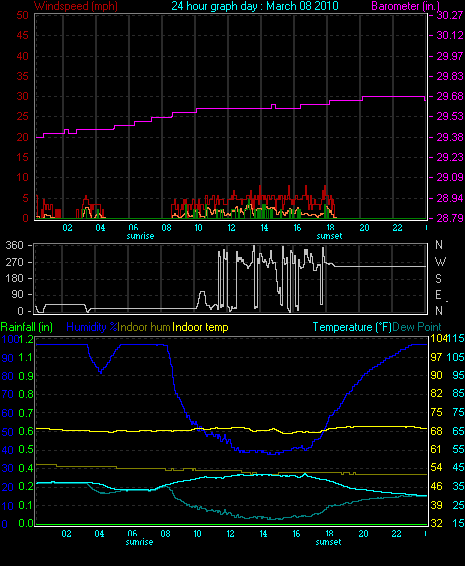Click the 30.27 barometer scale value

click(450, 15)
